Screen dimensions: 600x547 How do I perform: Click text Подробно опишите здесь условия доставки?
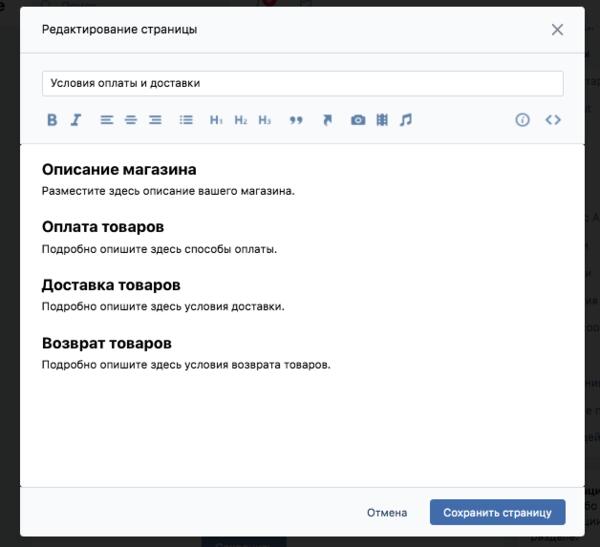click(x=163, y=307)
